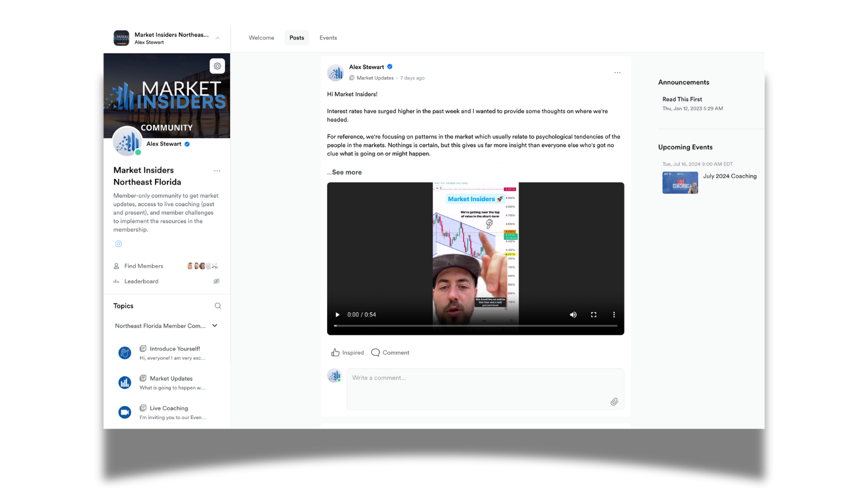Image resolution: width=868 pixels, height=488 pixels.
Task: Click the '7 days ago' post timestamp
Action: pos(412,78)
